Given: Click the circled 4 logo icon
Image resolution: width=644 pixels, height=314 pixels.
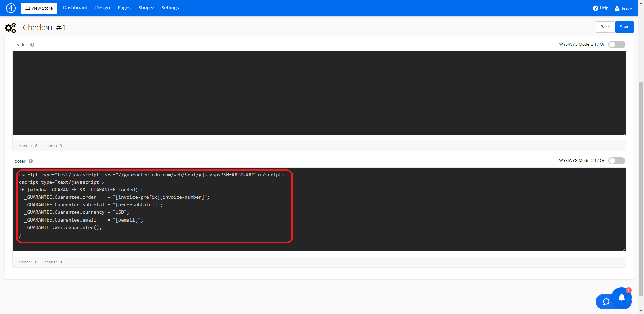Looking at the screenshot, I should click(11, 8).
